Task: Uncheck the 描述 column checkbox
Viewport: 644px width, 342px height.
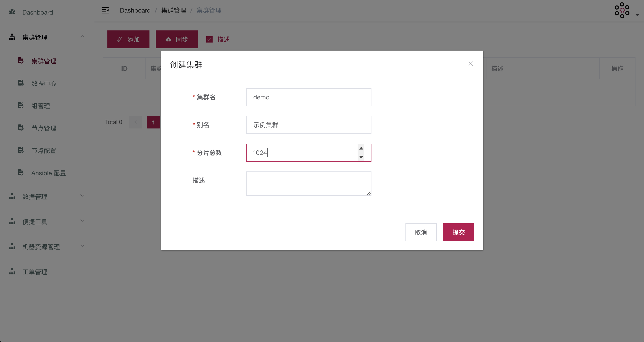Action: pos(209,39)
